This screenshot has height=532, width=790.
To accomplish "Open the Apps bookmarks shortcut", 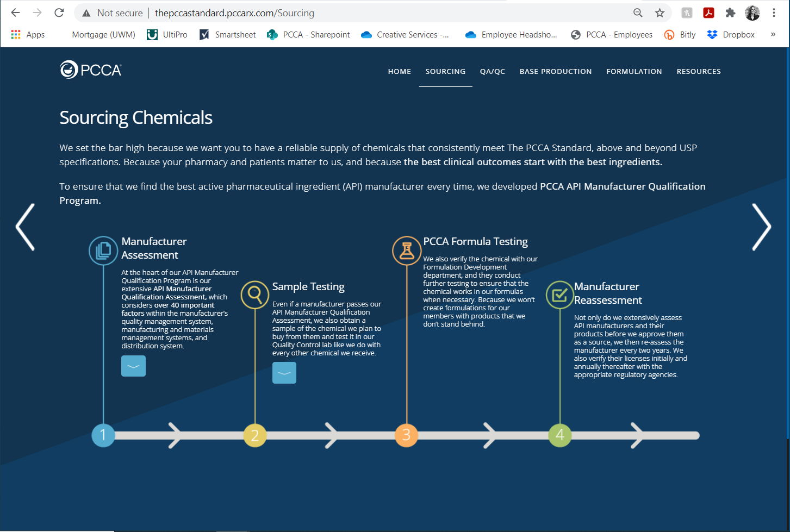I will pyautogui.click(x=28, y=34).
